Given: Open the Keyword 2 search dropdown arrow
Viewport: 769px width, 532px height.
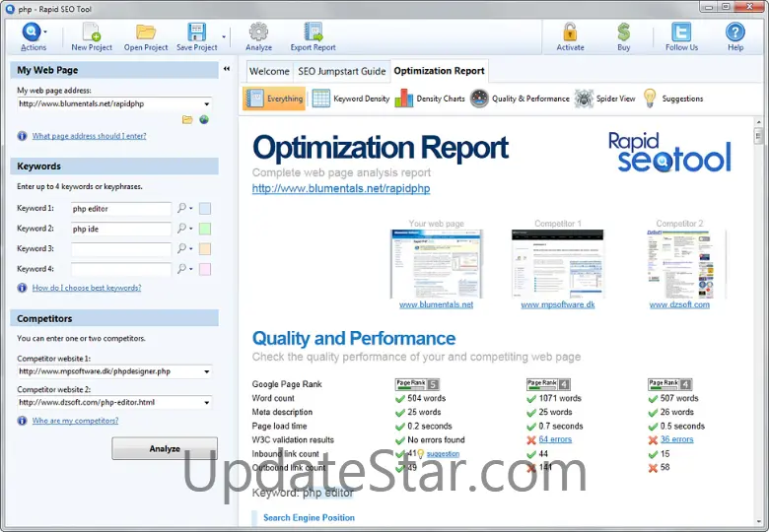Looking at the screenshot, I should [x=191, y=229].
